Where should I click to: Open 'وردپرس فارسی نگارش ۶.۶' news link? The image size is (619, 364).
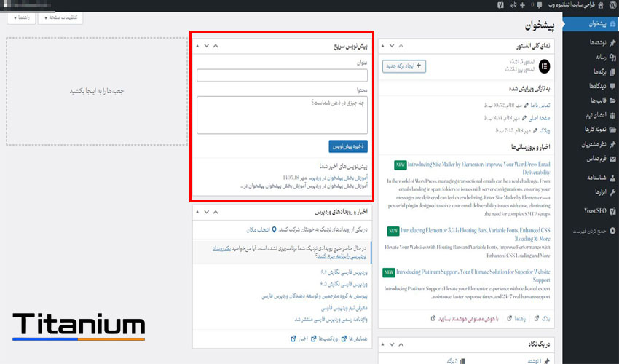(x=344, y=272)
